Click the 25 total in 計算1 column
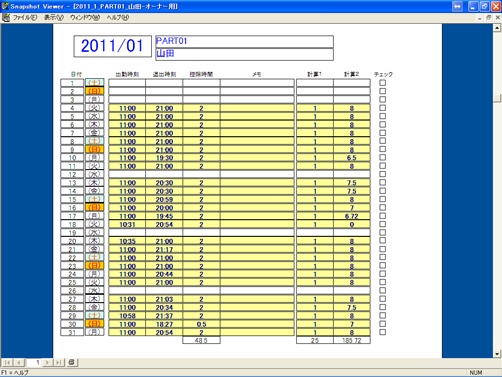This screenshot has height=377, width=502. coord(315,340)
